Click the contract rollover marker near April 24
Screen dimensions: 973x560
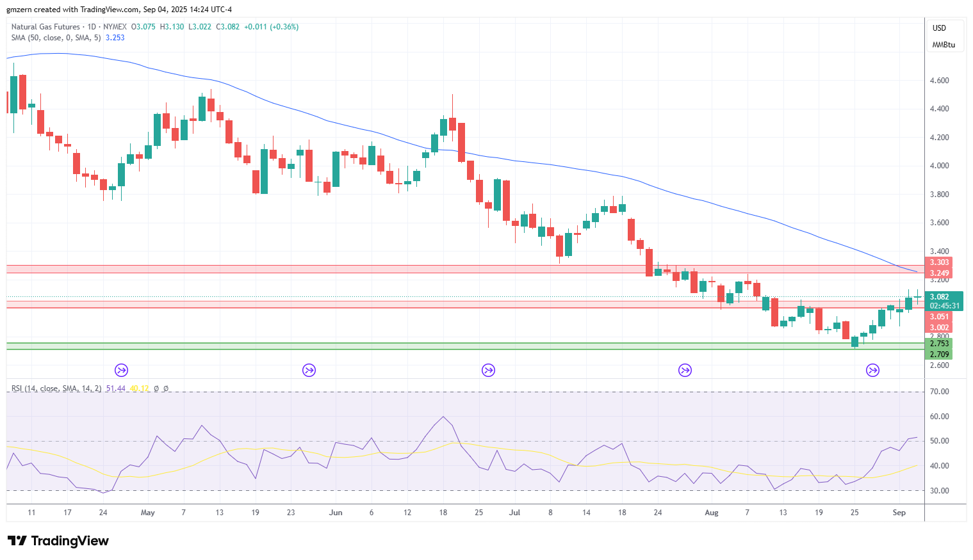click(121, 370)
